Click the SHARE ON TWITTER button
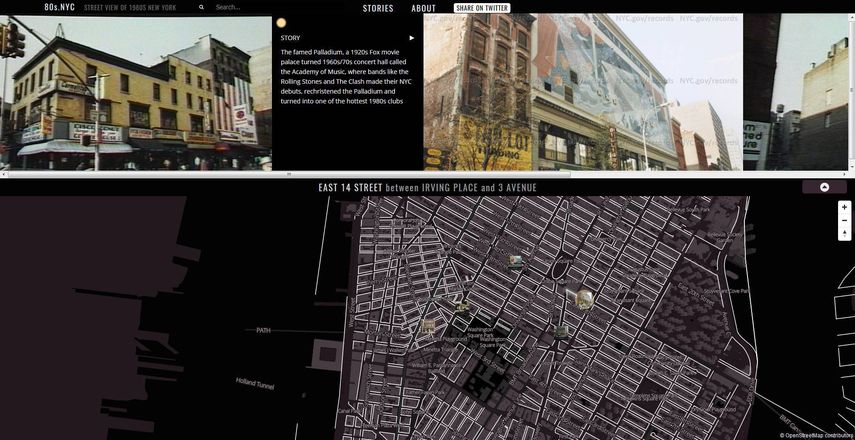Screen dimensions: 855x440 pyautogui.click(x=481, y=8)
